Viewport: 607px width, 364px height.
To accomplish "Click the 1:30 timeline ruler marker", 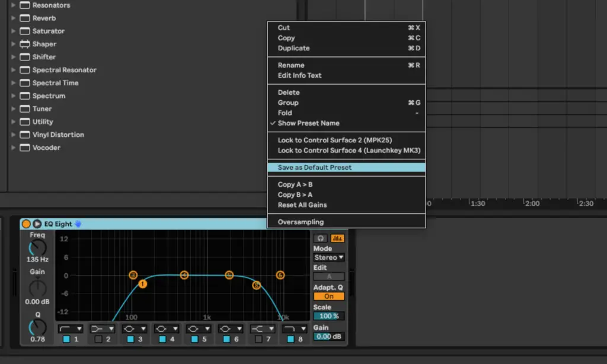I will [478, 204].
